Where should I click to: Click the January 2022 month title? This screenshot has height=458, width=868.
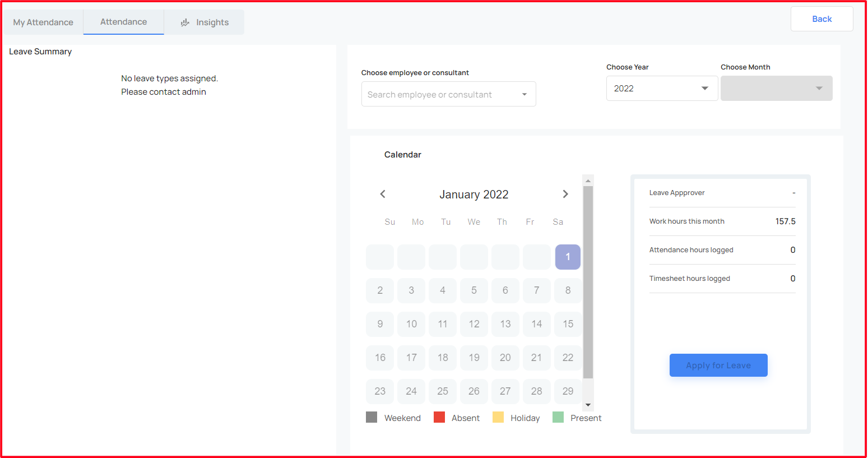point(474,195)
